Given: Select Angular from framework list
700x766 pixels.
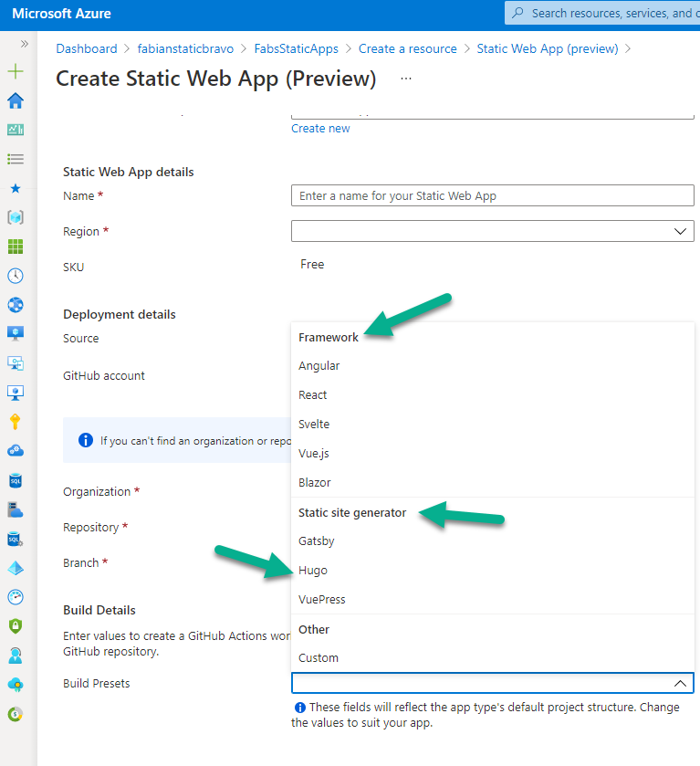Looking at the screenshot, I should click(493, 366).
